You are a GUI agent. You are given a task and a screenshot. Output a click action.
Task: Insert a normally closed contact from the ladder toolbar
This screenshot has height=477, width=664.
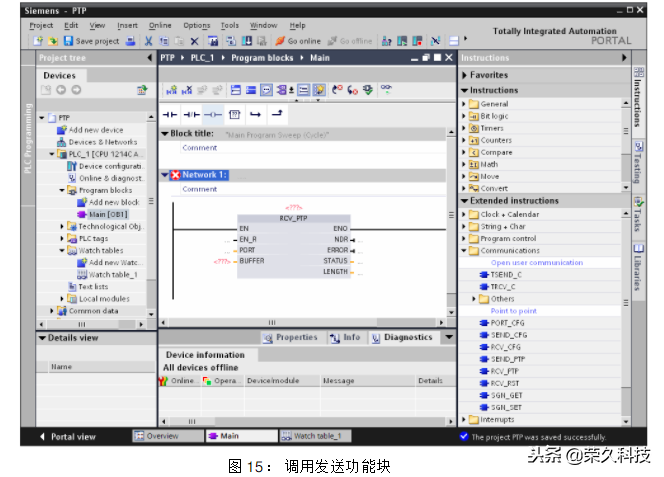[192, 114]
